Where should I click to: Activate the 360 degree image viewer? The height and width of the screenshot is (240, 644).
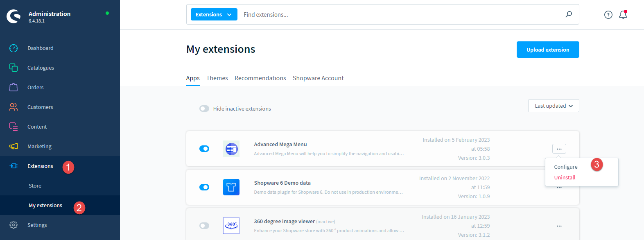(204, 226)
